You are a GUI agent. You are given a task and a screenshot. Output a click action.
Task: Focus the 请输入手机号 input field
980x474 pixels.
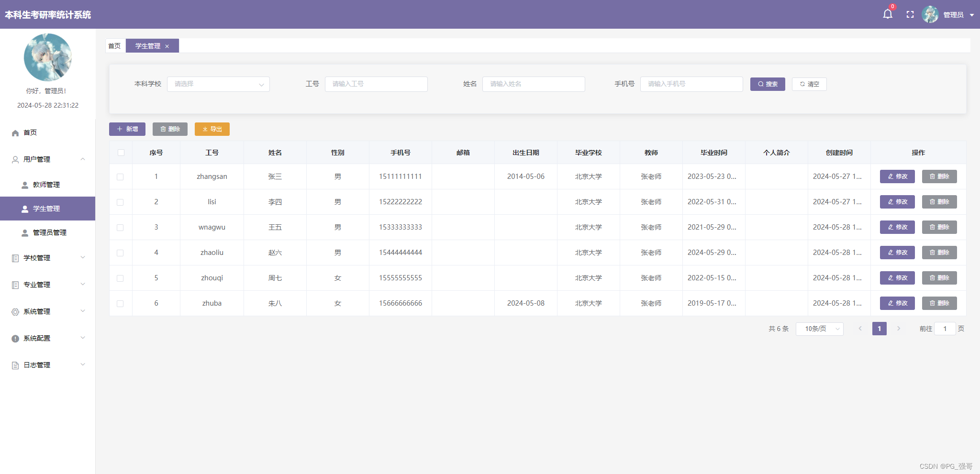[x=691, y=84]
